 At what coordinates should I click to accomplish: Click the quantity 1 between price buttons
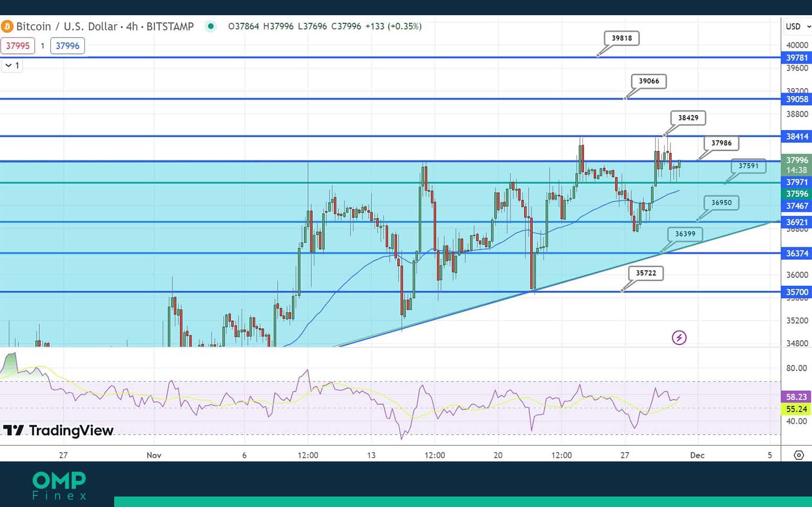point(42,46)
